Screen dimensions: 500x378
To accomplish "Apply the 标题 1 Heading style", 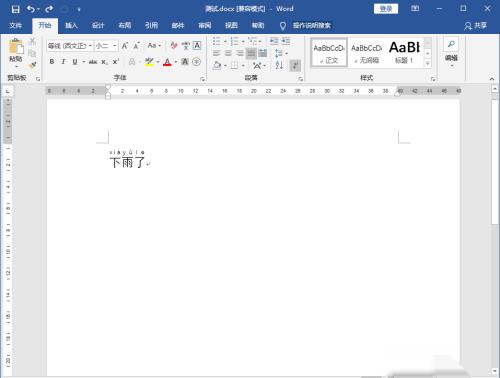I will (404, 53).
